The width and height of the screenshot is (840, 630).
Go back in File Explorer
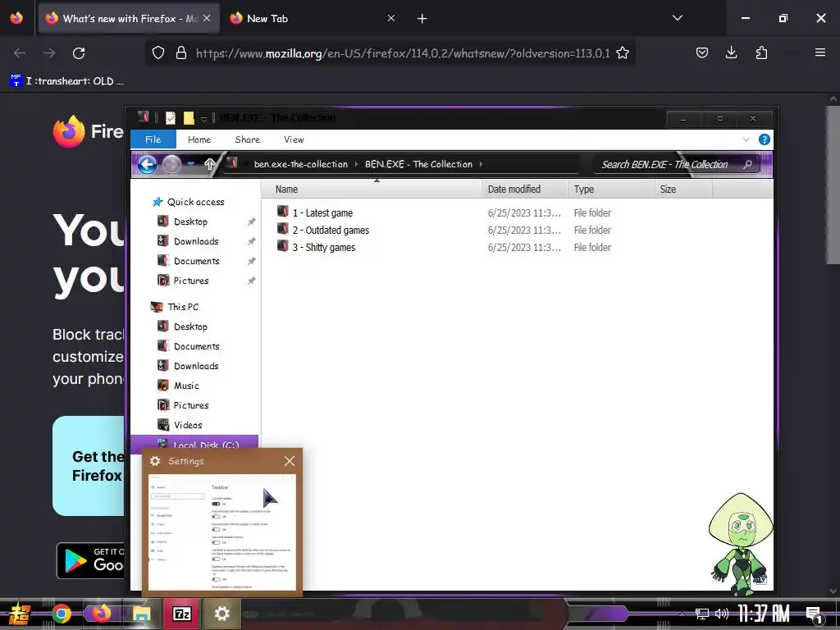click(x=148, y=164)
